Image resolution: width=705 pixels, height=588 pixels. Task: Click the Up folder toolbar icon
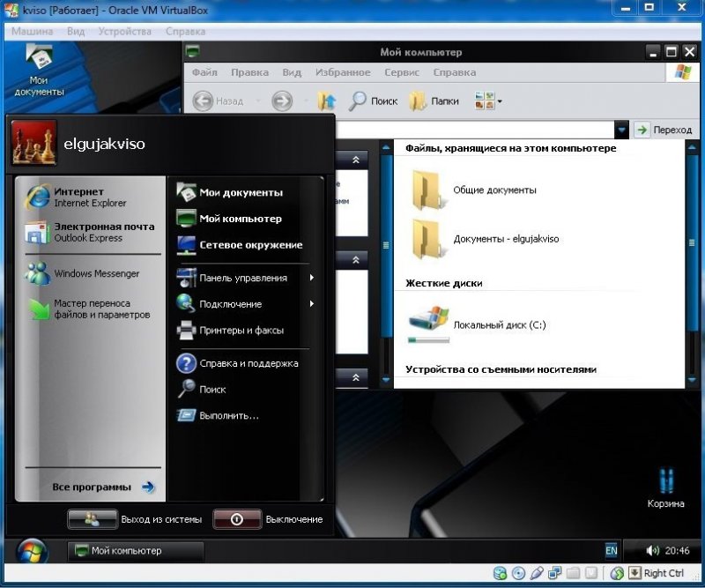326,100
